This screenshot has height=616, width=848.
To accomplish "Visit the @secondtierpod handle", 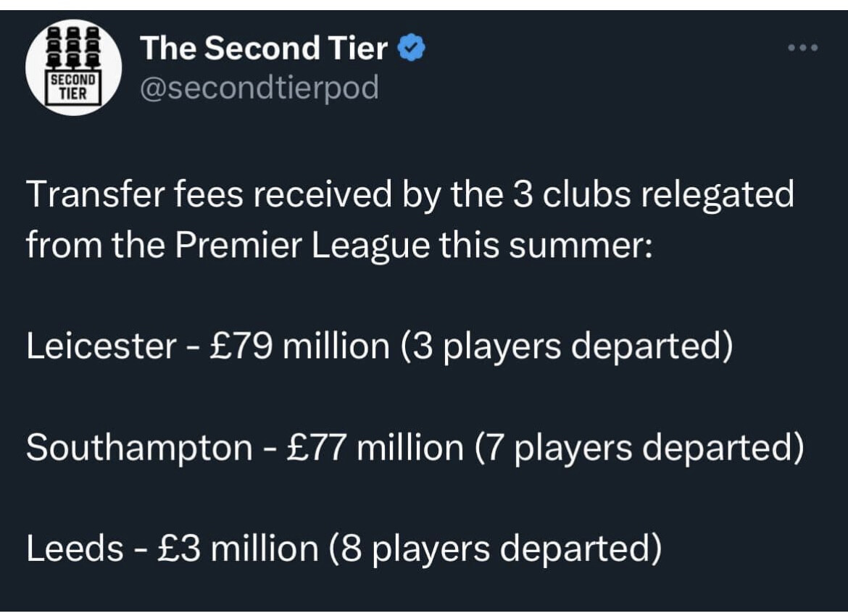I will click(x=259, y=88).
